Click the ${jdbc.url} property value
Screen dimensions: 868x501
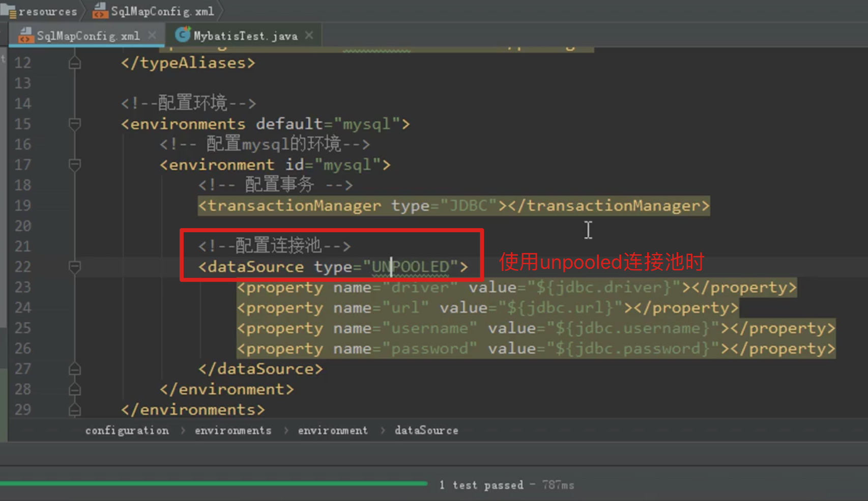[561, 308]
